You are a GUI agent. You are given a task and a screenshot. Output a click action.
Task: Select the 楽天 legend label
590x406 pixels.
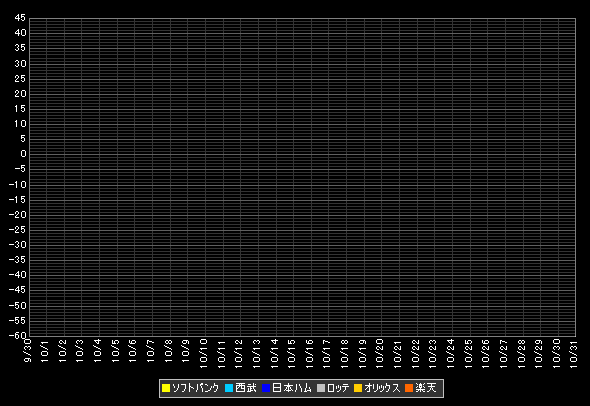426,388
